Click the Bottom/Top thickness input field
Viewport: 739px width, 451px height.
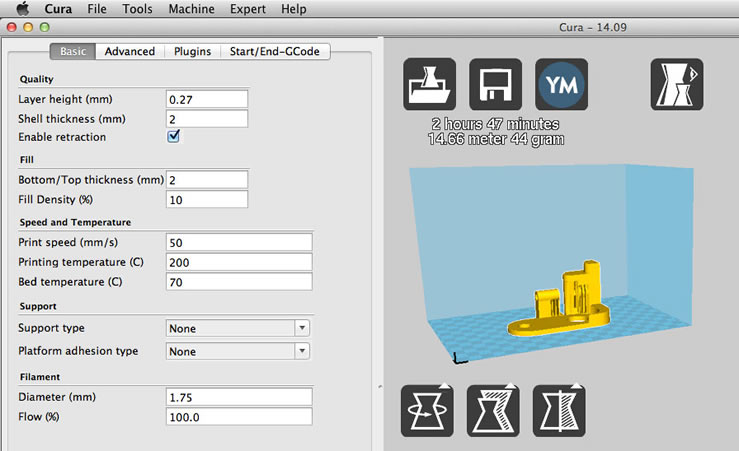tap(207, 180)
